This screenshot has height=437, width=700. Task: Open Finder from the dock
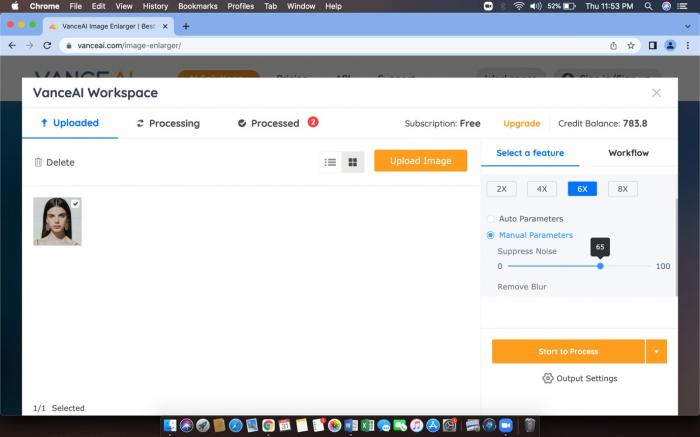click(x=170, y=425)
